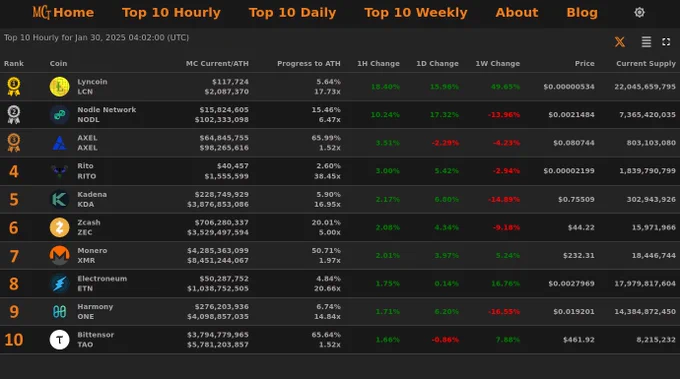The height and width of the screenshot is (379, 680).
Task: Click the silver rank 2 medal
Action: pos(14,114)
